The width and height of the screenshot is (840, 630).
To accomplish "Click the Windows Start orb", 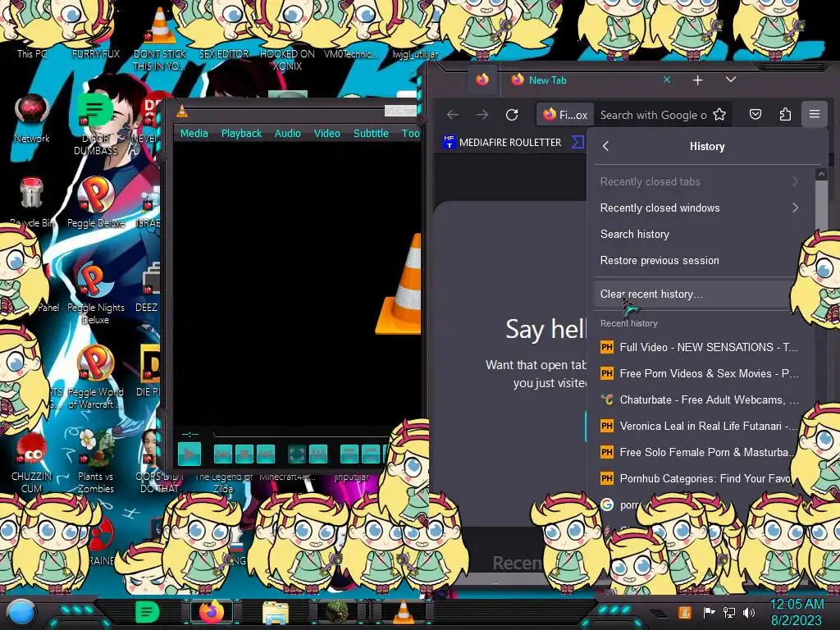I will coord(21,614).
